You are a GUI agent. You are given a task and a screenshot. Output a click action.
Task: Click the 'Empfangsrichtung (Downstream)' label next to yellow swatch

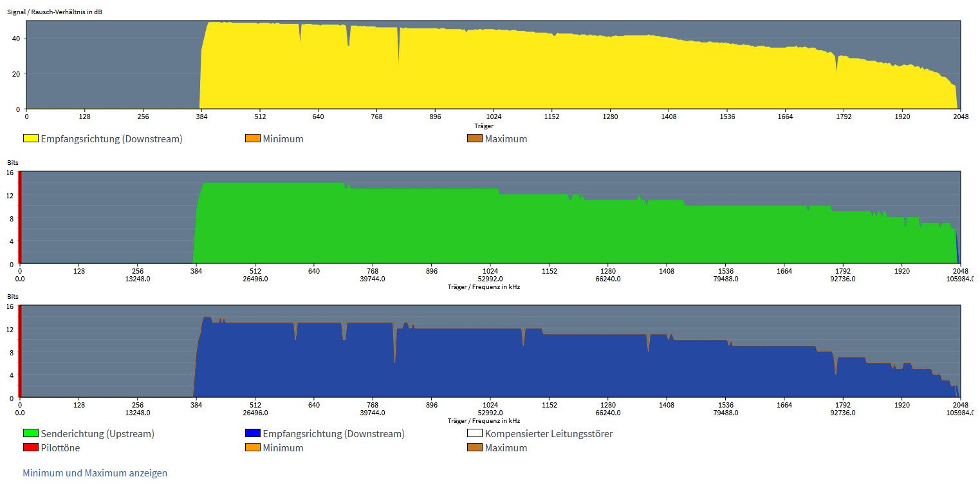[111, 139]
